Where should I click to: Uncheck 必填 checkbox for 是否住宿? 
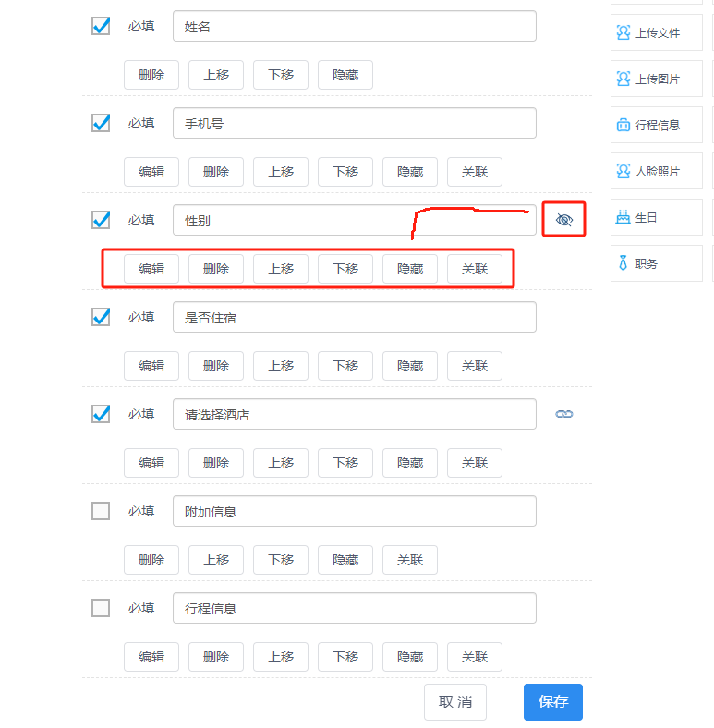point(101,317)
